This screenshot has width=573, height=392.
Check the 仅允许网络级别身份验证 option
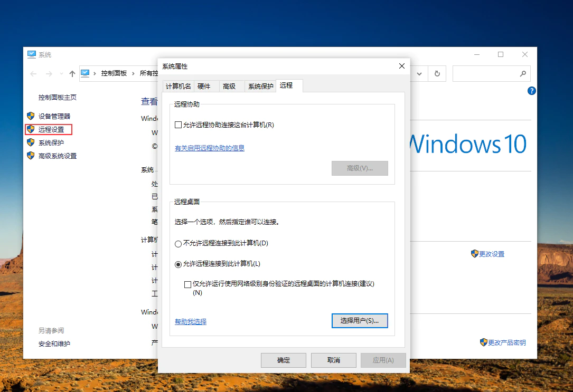(x=188, y=284)
